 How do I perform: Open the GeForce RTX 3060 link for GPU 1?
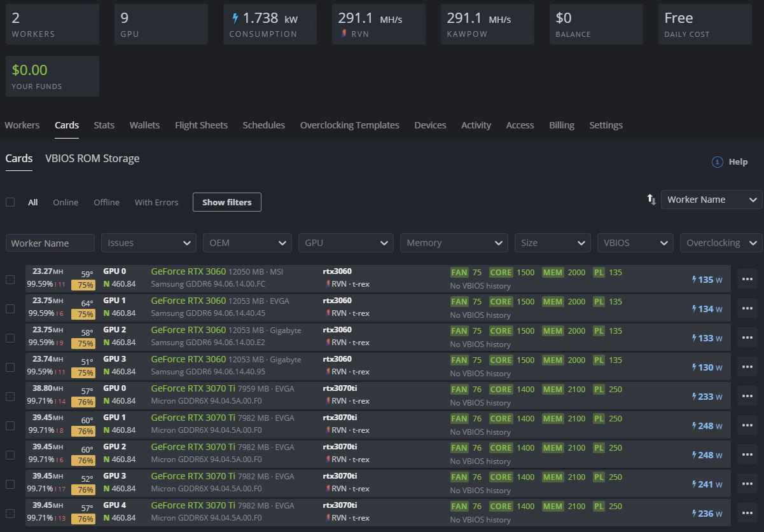coord(188,301)
